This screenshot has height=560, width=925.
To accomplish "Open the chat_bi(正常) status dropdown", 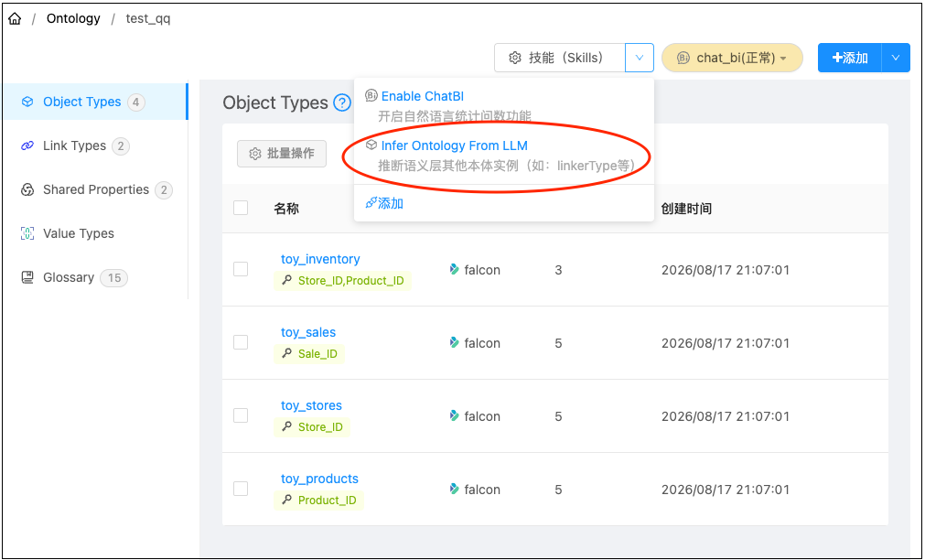I will 732,58.
